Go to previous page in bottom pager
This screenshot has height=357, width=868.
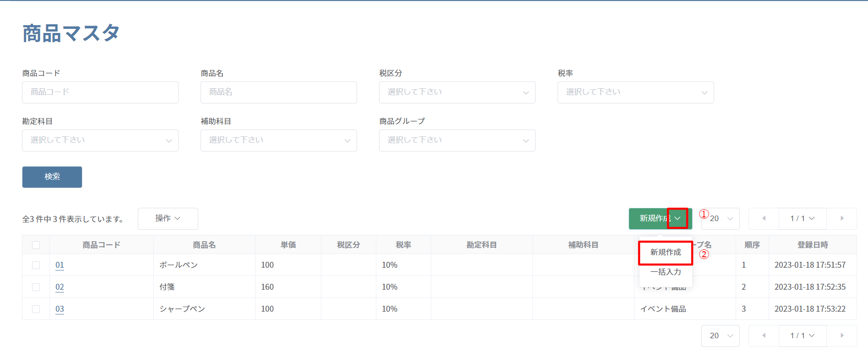click(764, 336)
